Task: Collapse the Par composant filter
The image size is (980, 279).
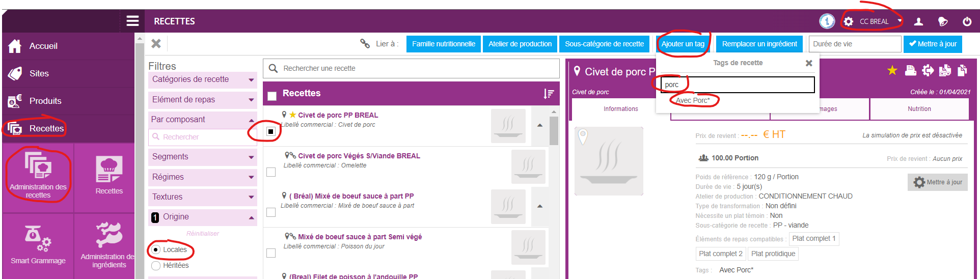Action: (x=203, y=120)
